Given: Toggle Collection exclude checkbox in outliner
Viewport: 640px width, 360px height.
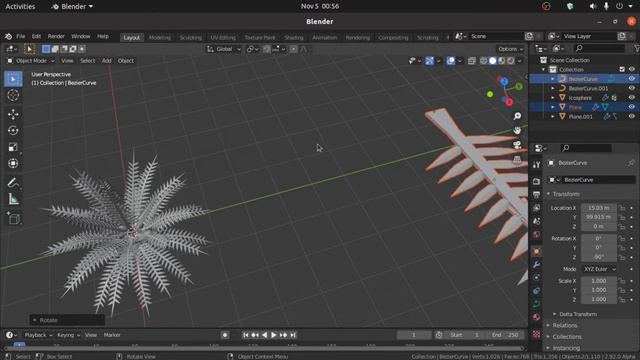Looking at the screenshot, I should tap(622, 69).
